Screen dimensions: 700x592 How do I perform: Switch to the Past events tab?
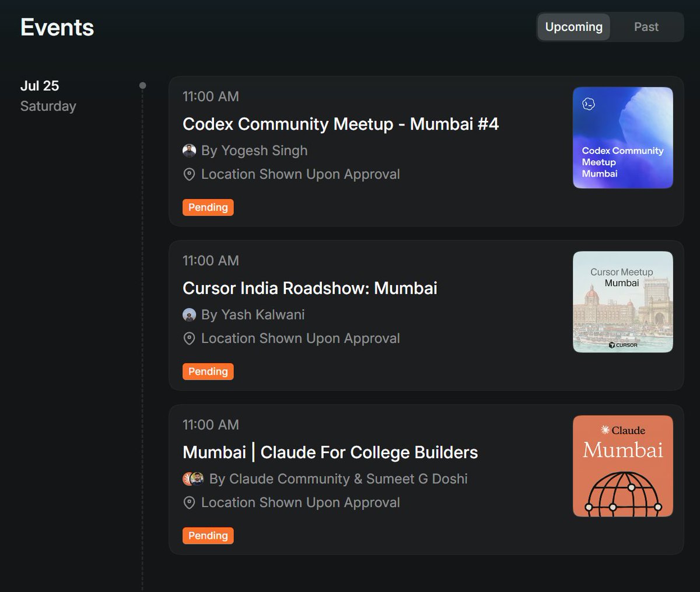point(646,27)
